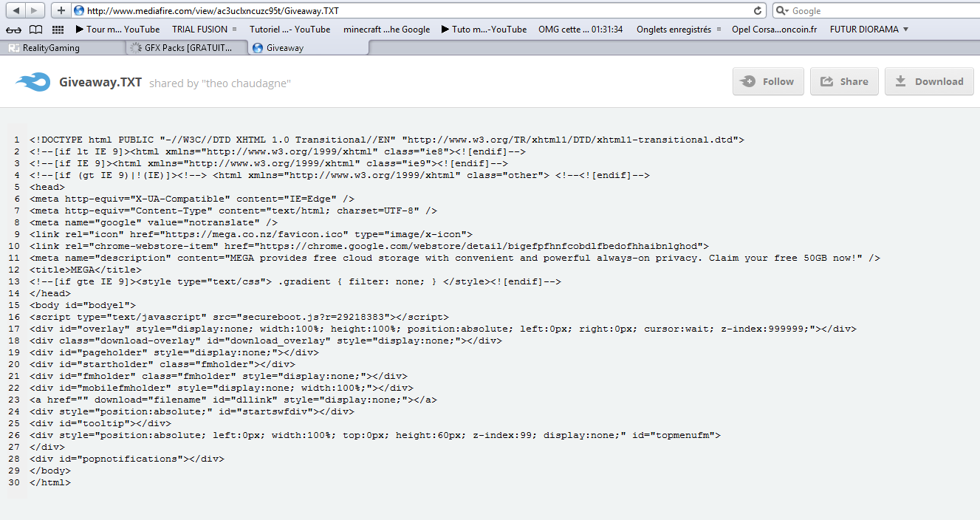Image resolution: width=980 pixels, height=520 pixels.
Task: Open the 'minecraft ...he Google' bookmark
Action: click(x=386, y=30)
